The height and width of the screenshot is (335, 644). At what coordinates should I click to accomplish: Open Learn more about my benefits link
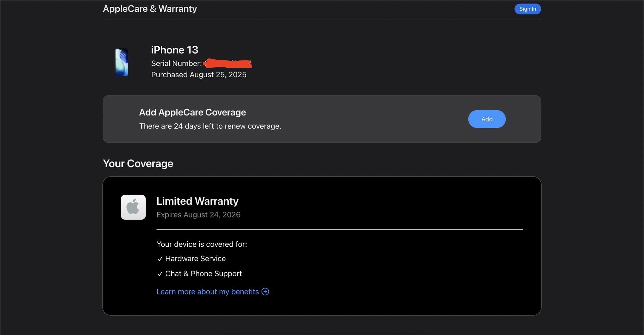coord(208,292)
